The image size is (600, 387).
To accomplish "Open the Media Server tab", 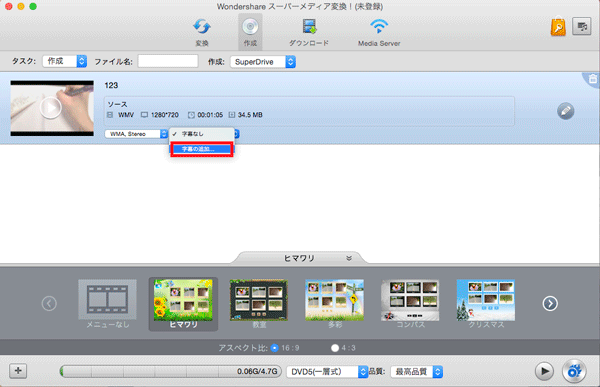I will (379, 33).
